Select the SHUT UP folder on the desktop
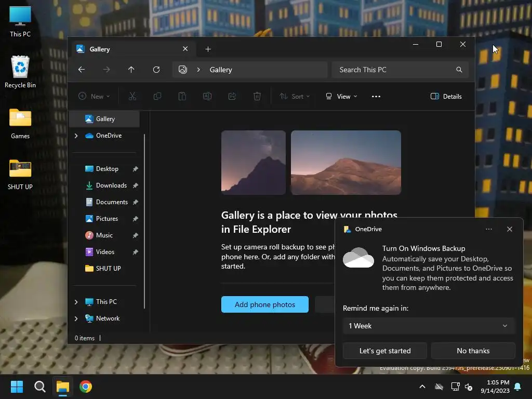The width and height of the screenshot is (532, 399). tap(20, 175)
